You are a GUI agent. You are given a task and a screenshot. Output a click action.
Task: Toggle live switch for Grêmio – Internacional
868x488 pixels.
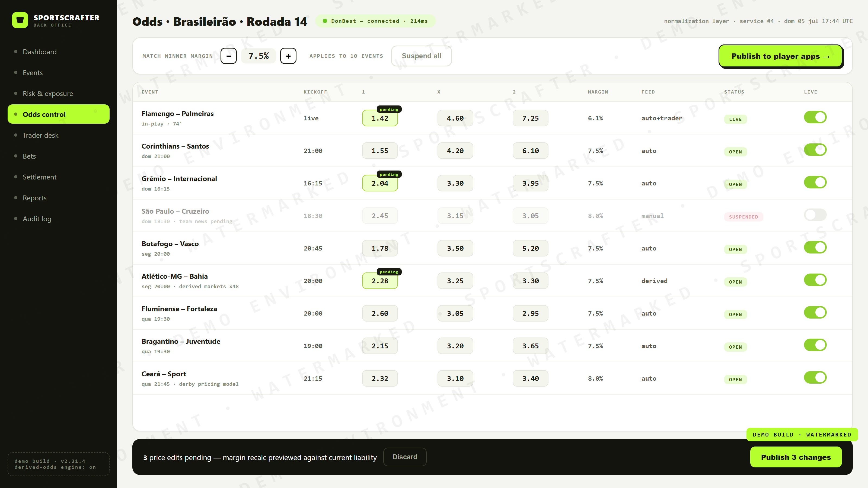pyautogui.click(x=815, y=182)
